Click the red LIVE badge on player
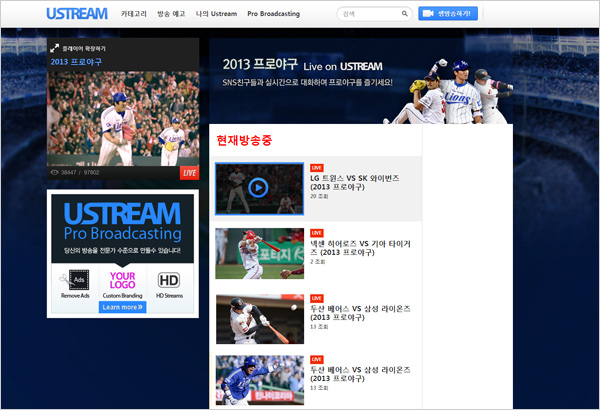Image resolution: width=600 pixels, height=410 pixels. point(189,173)
